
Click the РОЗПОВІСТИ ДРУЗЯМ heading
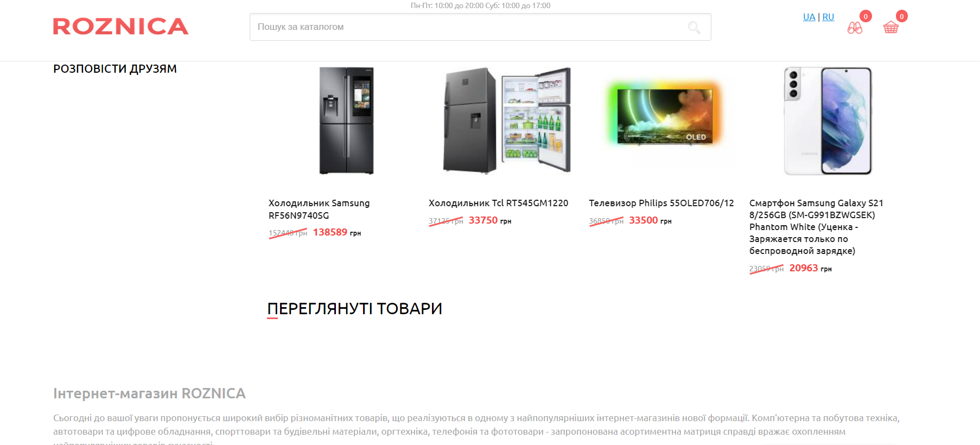(x=115, y=69)
